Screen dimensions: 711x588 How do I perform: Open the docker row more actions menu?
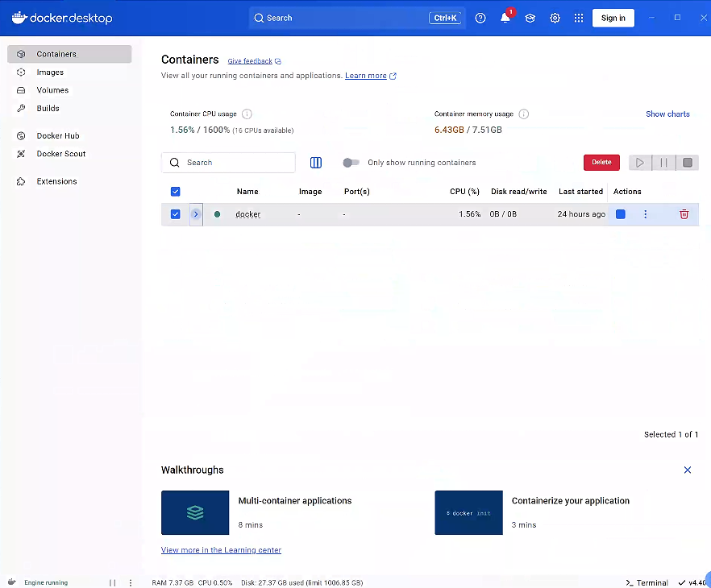coord(645,214)
